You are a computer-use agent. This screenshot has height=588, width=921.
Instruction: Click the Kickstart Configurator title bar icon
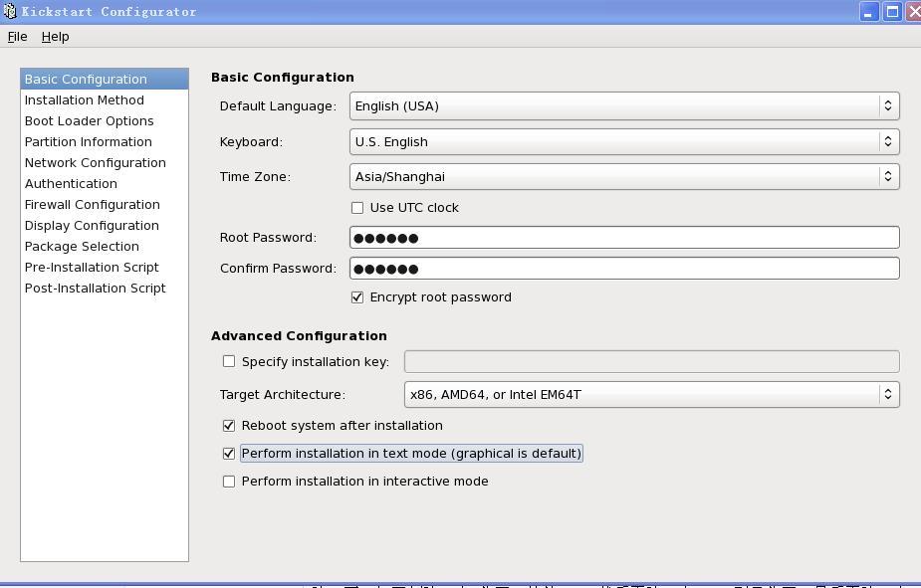(x=9, y=11)
